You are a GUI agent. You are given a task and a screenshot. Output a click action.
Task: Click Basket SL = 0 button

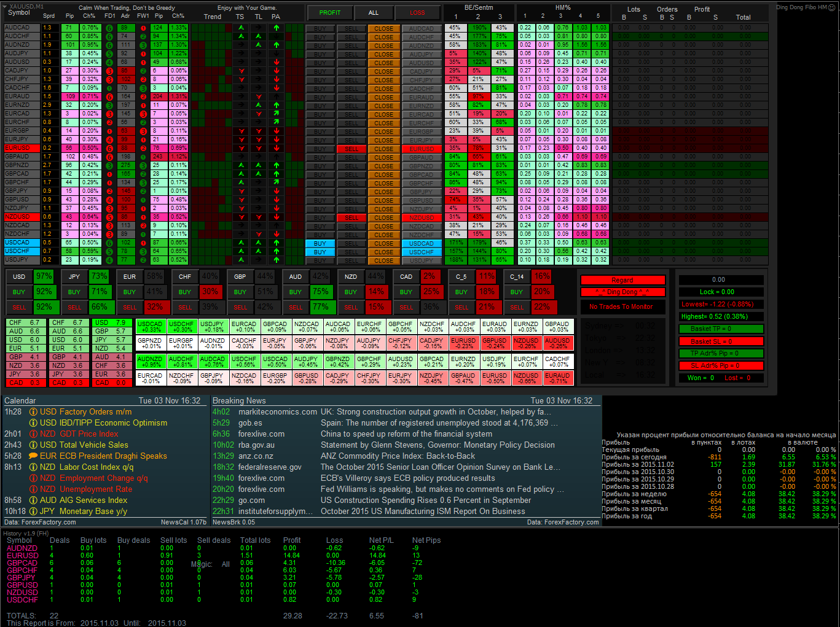click(x=721, y=341)
